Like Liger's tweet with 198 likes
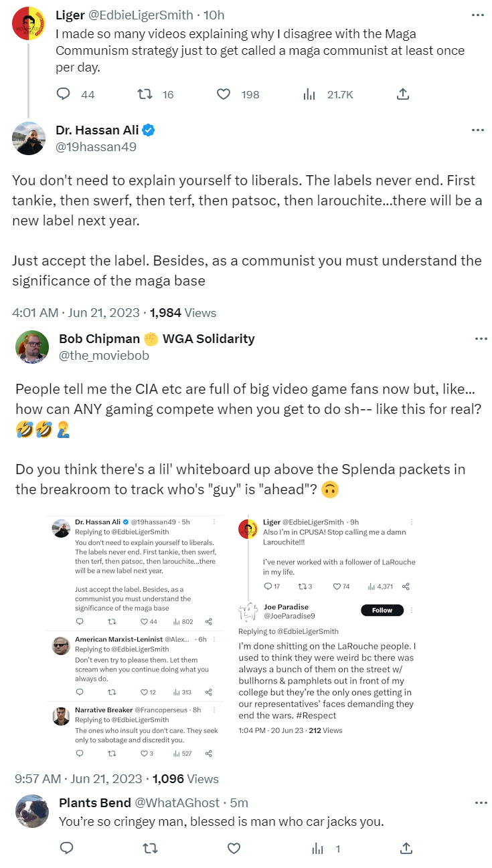The width and height of the screenshot is (492, 868). coord(224,94)
